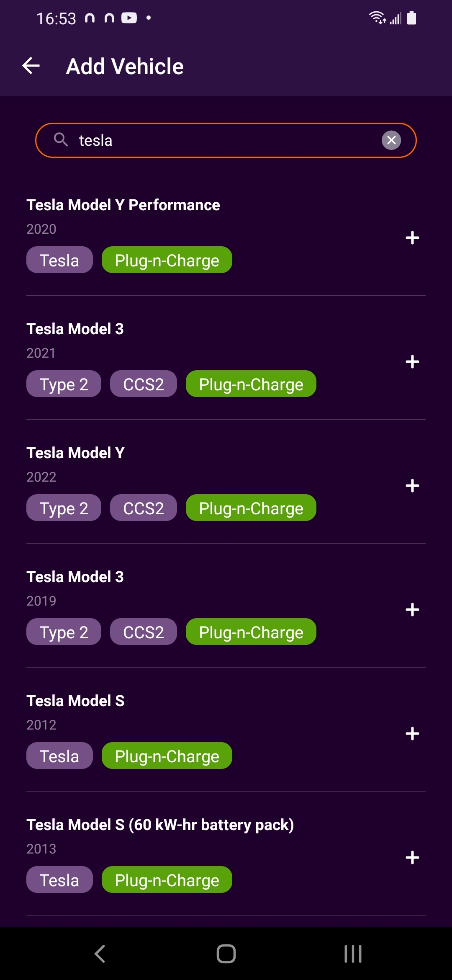452x980 pixels.
Task: Tap Plug-n-Charge tag on Model Y Performance
Action: [x=167, y=260]
